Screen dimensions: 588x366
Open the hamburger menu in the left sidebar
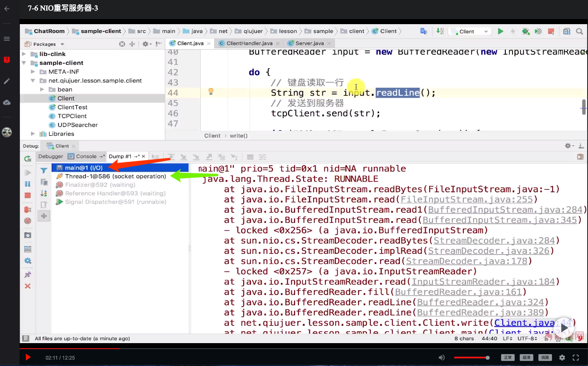point(7,39)
